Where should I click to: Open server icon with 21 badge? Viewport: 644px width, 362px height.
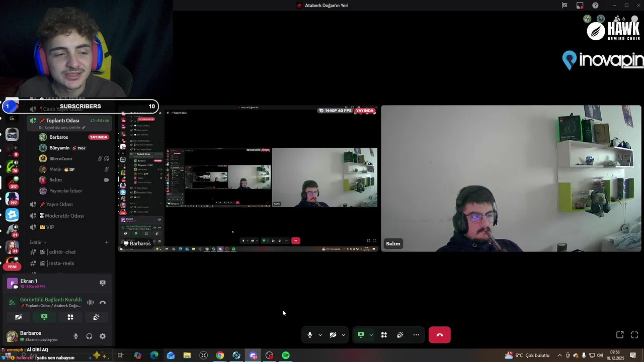click(x=12, y=230)
